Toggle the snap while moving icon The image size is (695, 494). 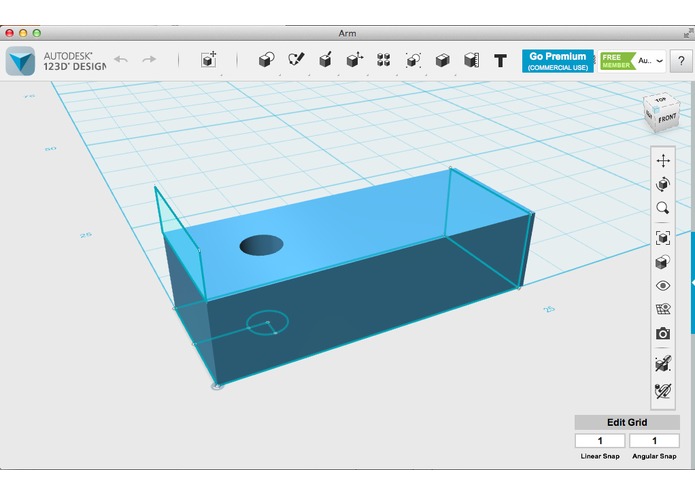click(x=663, y=364)
